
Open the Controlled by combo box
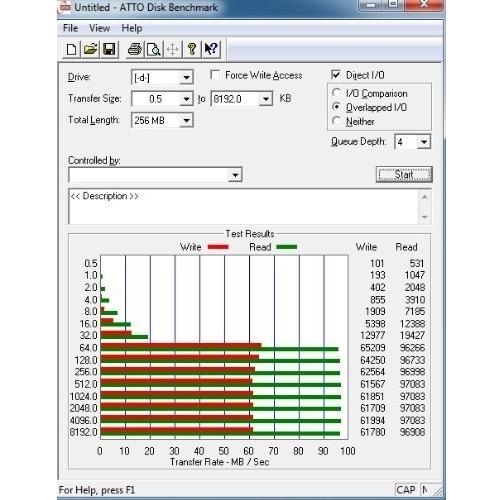point(155,175)
